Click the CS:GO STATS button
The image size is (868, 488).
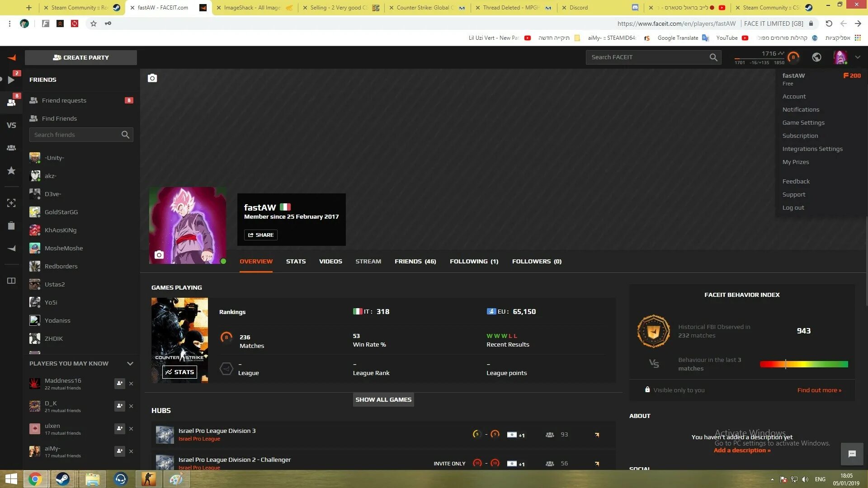point(179,372)
